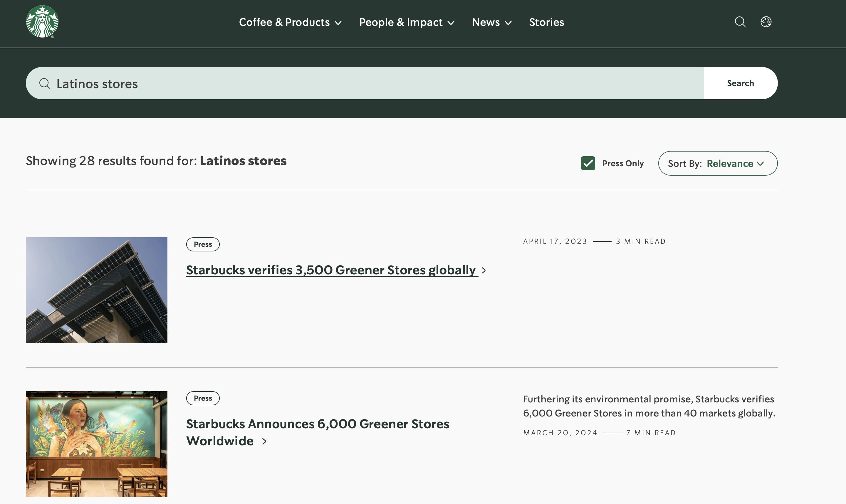The width and height of the screenshot is (846, 504).
Task: Click Press tag on second result
Action: click(203, 398)
